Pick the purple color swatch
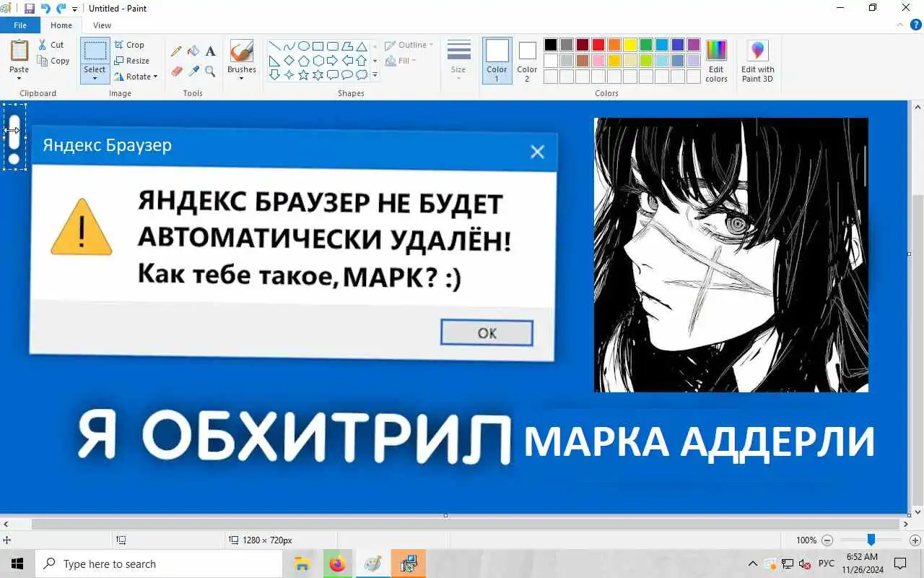 (694, 45)
